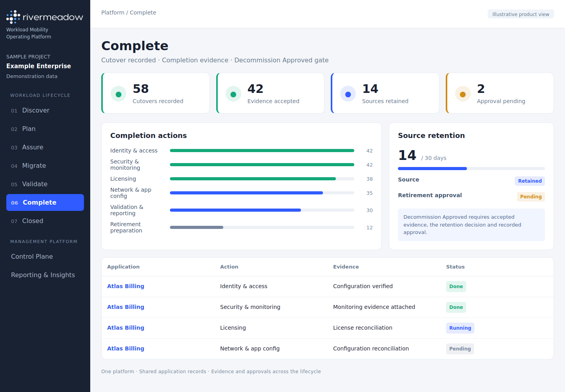This screenshot has width=565, height=392.
Task: Click the Retirement preparation progress bar
Action: [x=262, y=227]
